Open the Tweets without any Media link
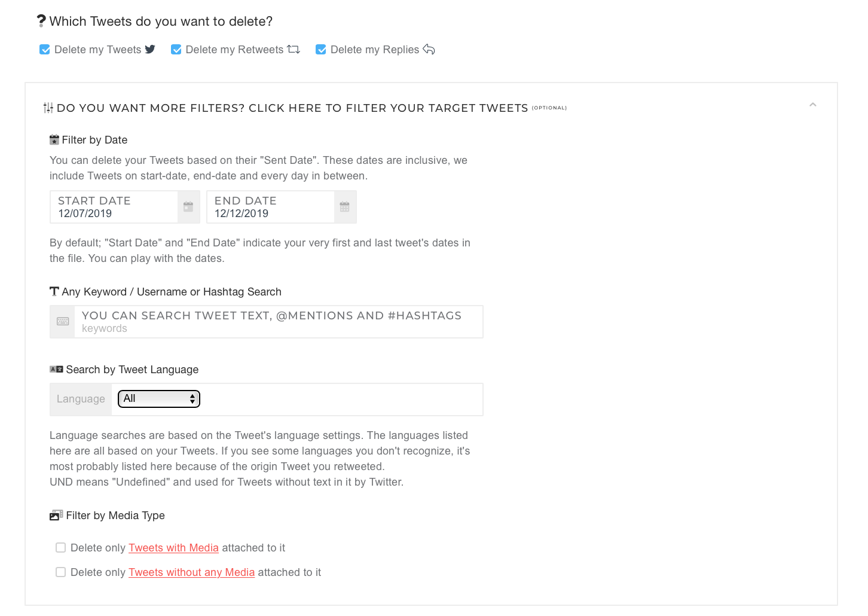This screenshot has height=616, width=868. [x=191, y=572]
